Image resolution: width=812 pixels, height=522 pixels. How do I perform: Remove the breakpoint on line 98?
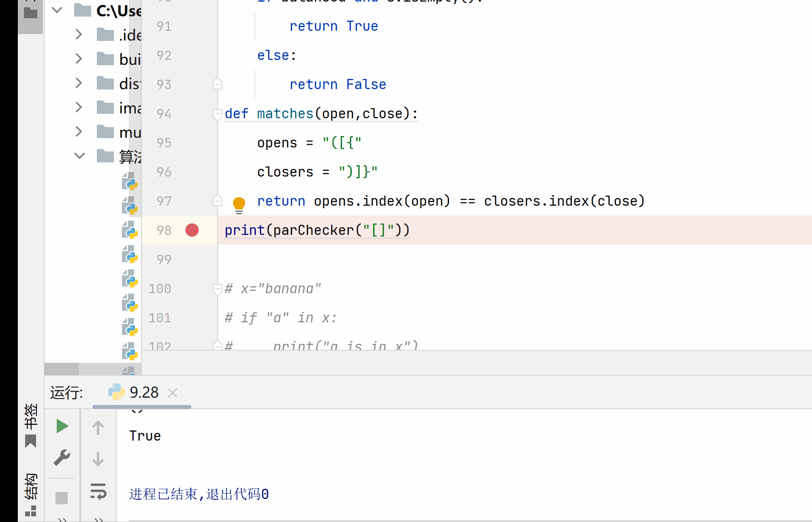point(192,230)
